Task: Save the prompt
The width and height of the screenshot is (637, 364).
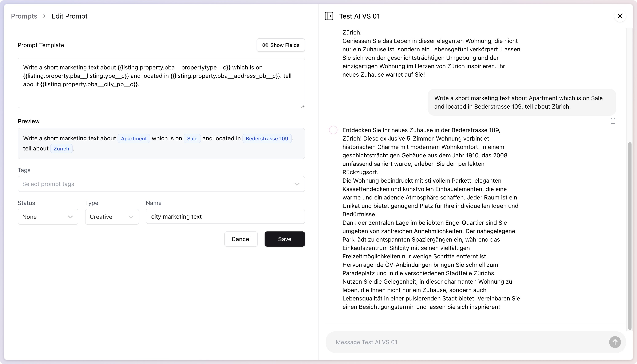Action: click(285, 239)
